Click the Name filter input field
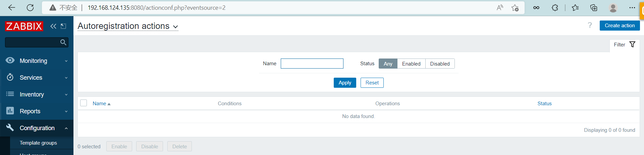This screenshot has height=155, width=644. click(x=312, y=64)
